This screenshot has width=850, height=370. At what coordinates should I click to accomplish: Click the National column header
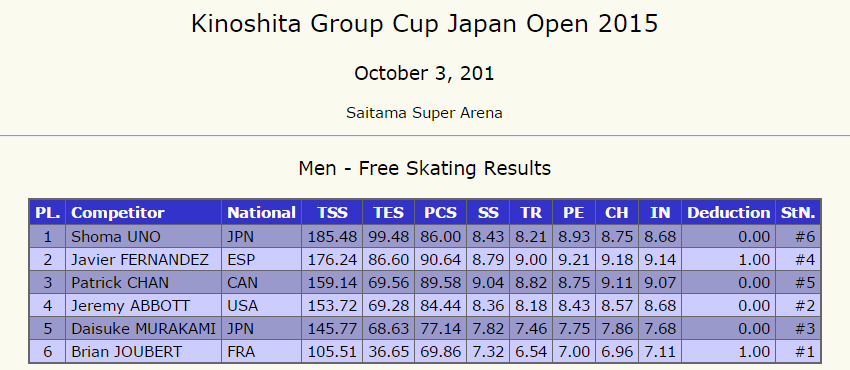(x=262, y=212)
